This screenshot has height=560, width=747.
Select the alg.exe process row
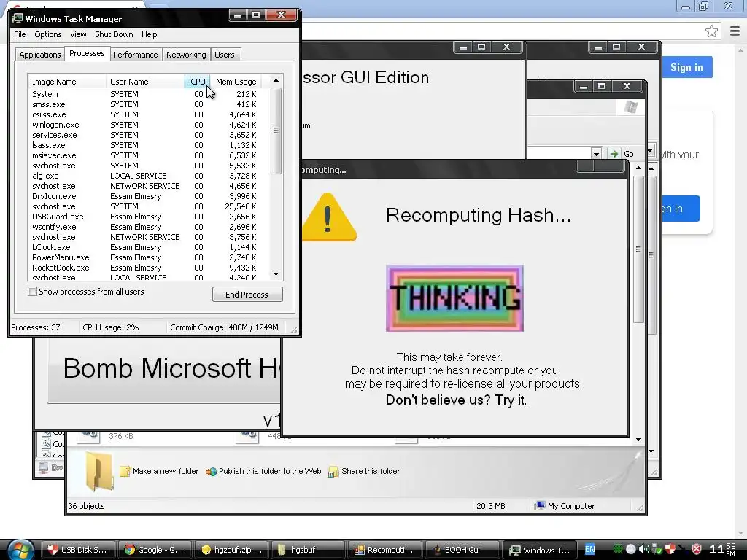149,176
